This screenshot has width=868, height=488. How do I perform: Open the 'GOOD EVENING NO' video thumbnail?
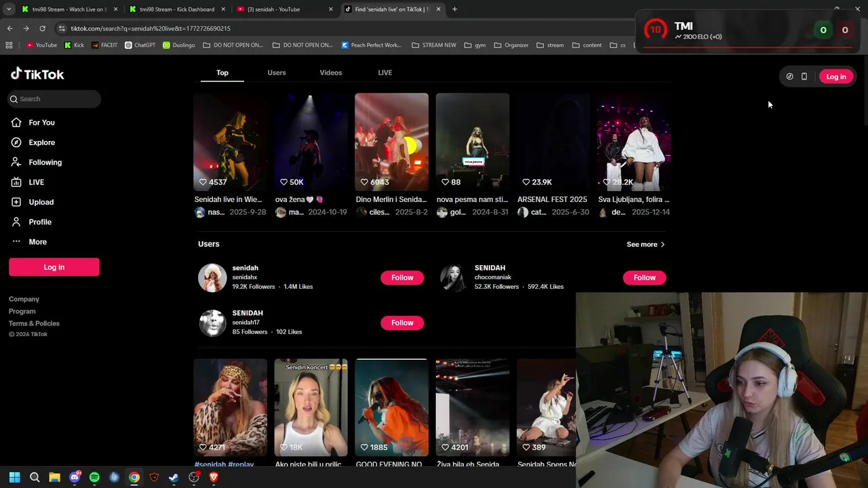[x=392, y=407]
